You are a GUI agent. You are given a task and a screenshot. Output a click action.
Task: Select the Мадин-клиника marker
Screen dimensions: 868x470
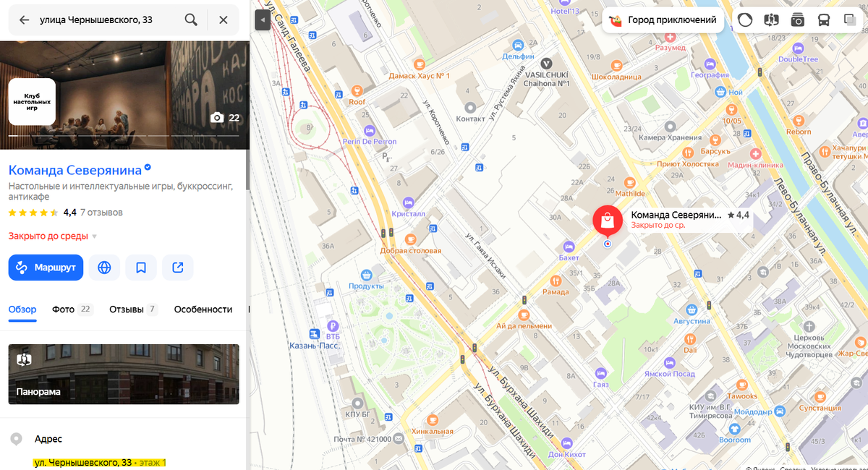point(755,153)
